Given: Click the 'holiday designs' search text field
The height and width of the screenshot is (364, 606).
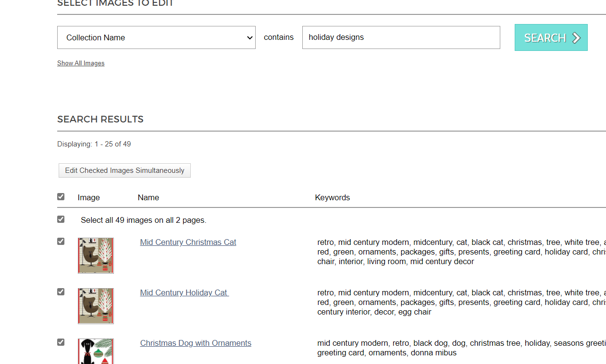Looking at the screenshot, I should pyautogui.click(x=401, y=37).
